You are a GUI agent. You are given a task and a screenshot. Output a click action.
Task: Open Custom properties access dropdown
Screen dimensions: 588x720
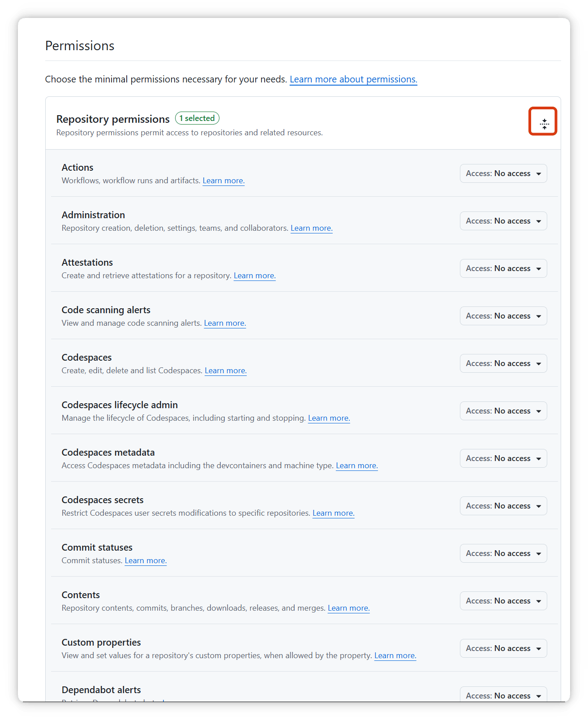503,648
